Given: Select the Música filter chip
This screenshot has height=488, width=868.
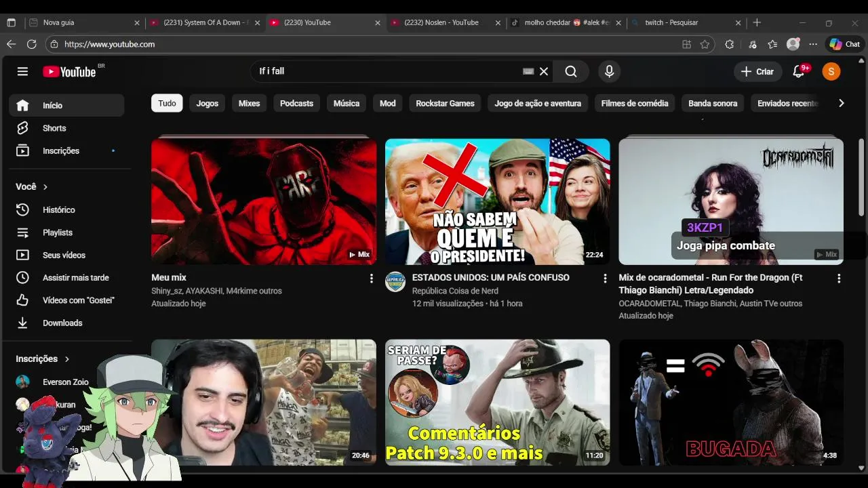Looking at the screenshot, I should (x=347, y=103).
